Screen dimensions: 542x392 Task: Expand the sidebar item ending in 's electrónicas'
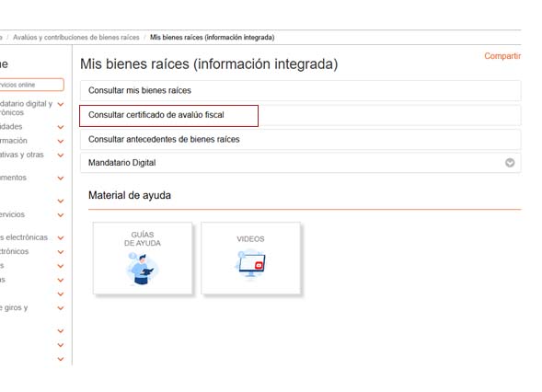point(61,237)
